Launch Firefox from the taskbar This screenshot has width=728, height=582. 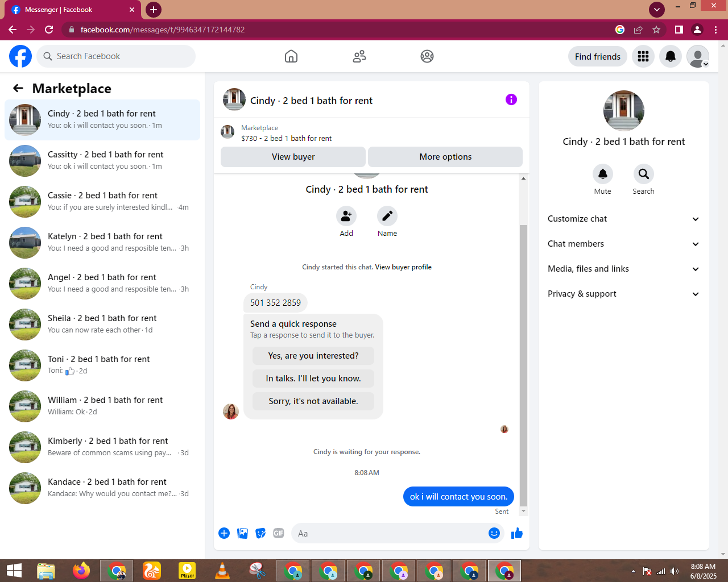(x=81, y=571)
